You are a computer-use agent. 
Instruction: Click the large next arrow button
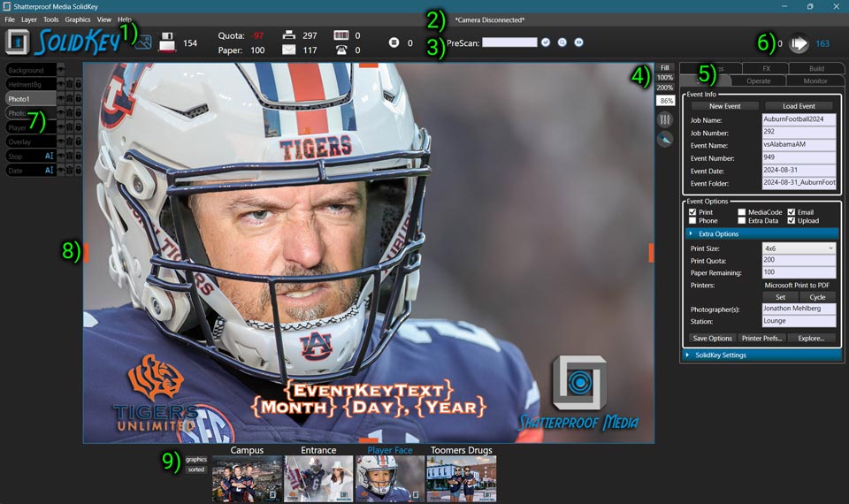pos(799,43)
